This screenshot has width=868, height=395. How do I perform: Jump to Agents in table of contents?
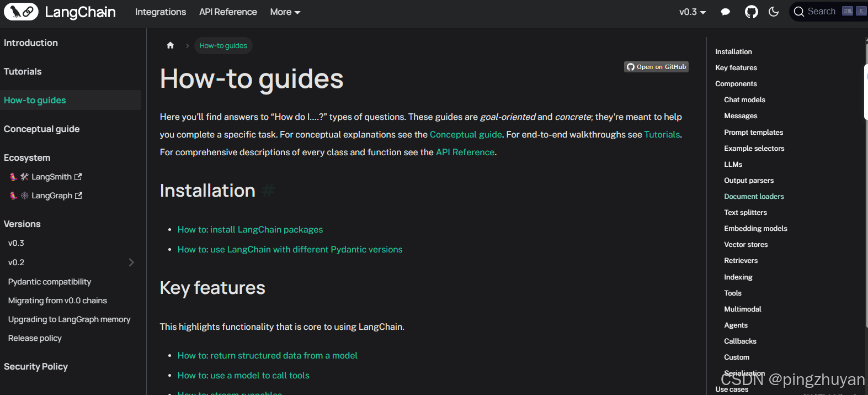[x=736, y=325]
